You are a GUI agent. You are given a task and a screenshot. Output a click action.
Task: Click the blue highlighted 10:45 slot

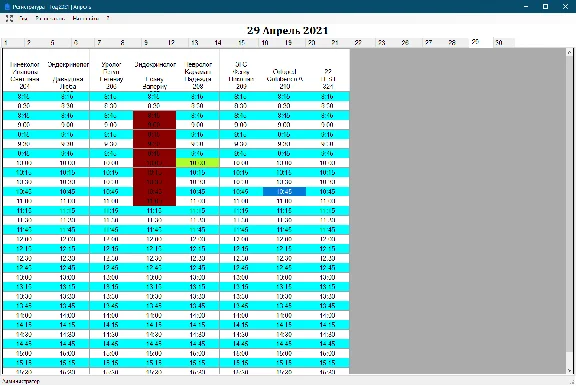tap(284, 192)
